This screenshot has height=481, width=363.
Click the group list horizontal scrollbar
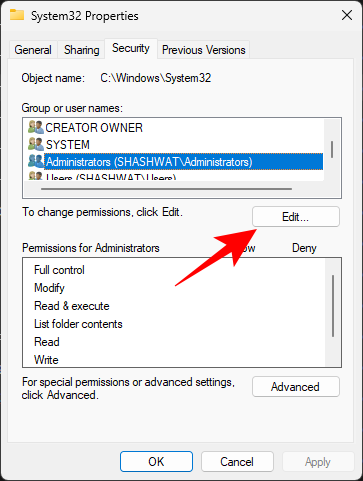166,189
